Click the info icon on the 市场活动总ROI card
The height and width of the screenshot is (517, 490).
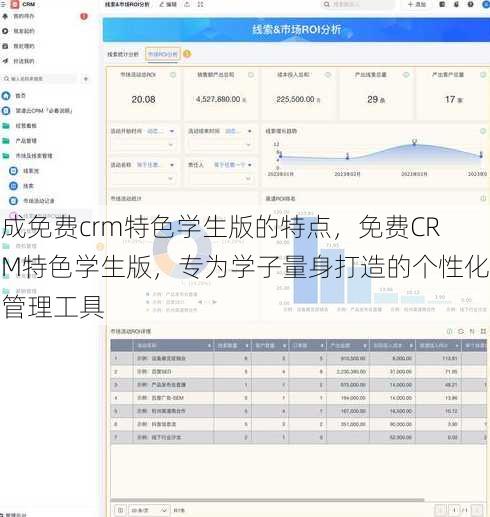pyautogui.click(x=173, y=75)
